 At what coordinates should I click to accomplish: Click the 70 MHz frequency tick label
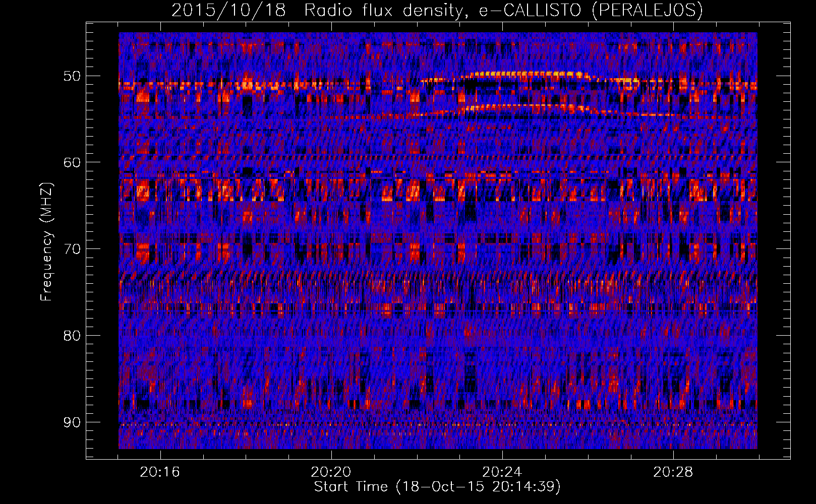(x=72, y=249)
